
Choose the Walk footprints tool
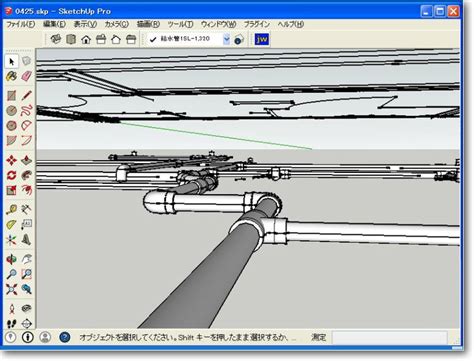pyautogui.click(x=12, y=323)
